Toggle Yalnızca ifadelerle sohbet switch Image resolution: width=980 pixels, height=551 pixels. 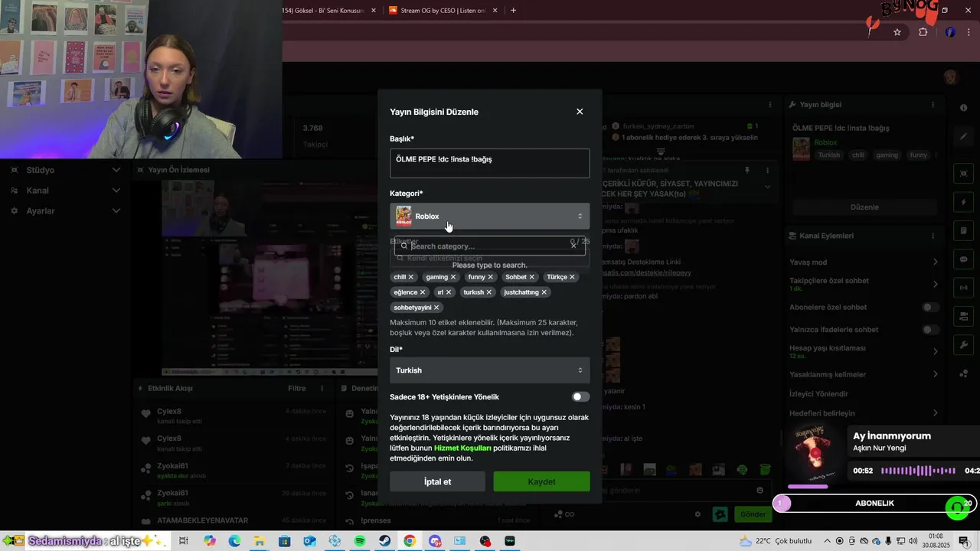[930, 330]
